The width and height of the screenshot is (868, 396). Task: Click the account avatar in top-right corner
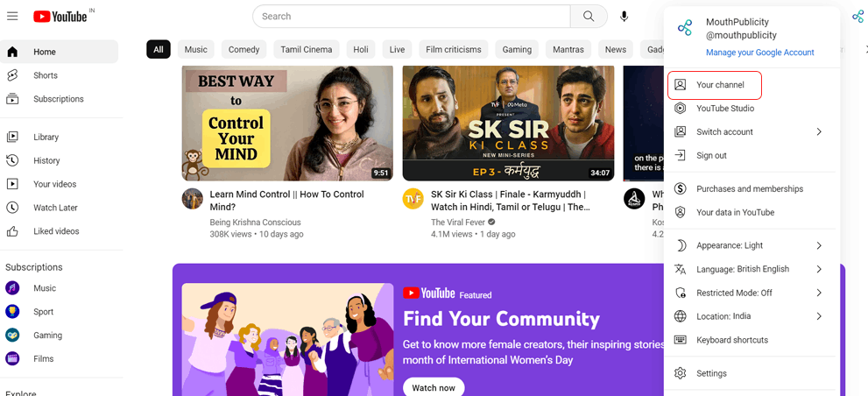[x=858, y=16]
